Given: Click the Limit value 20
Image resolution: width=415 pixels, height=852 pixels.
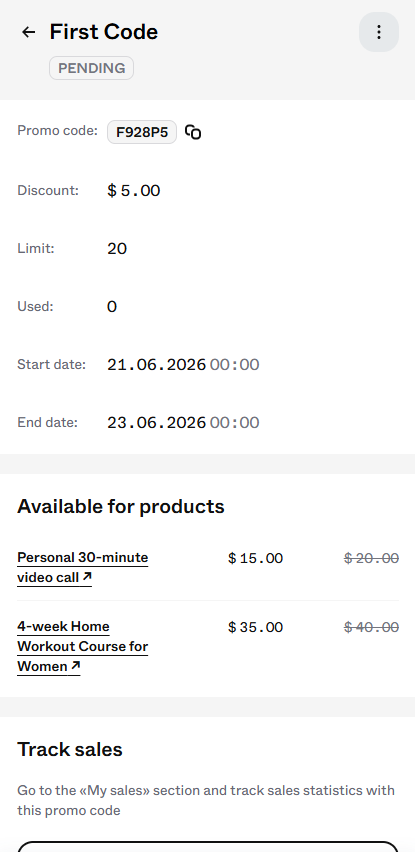Looking at the screenshot, I should point(117,249).
